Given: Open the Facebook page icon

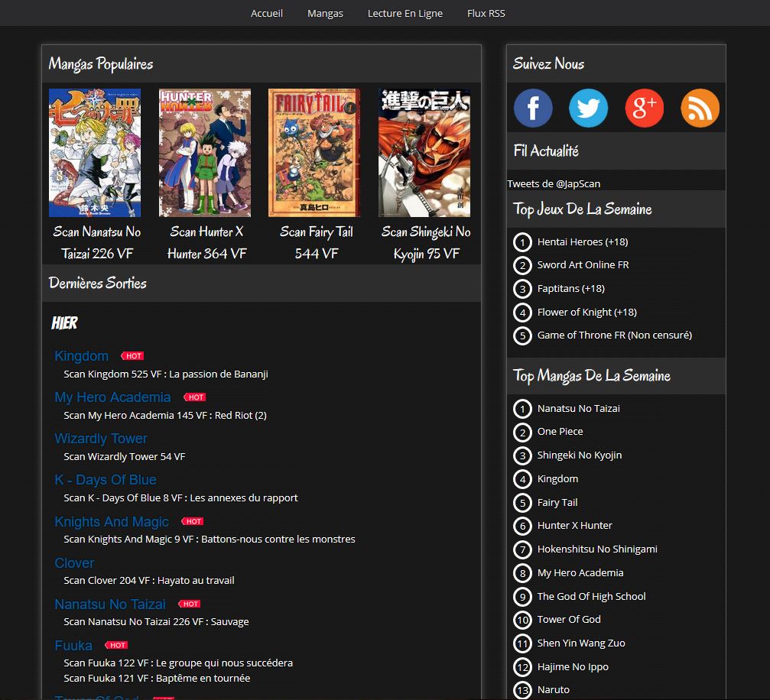Looking at the screenshot, I should 533,108.
